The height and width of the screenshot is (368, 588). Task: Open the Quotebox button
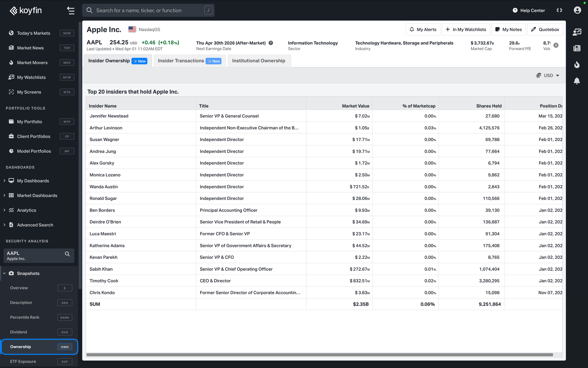point(545,29)
